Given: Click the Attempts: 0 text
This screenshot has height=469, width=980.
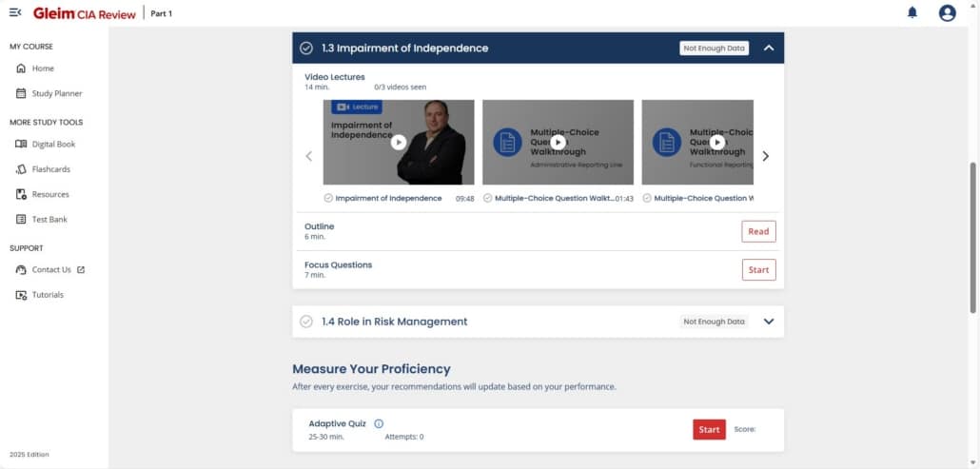Looking at the screenshot, I should (x=403, y=438).
